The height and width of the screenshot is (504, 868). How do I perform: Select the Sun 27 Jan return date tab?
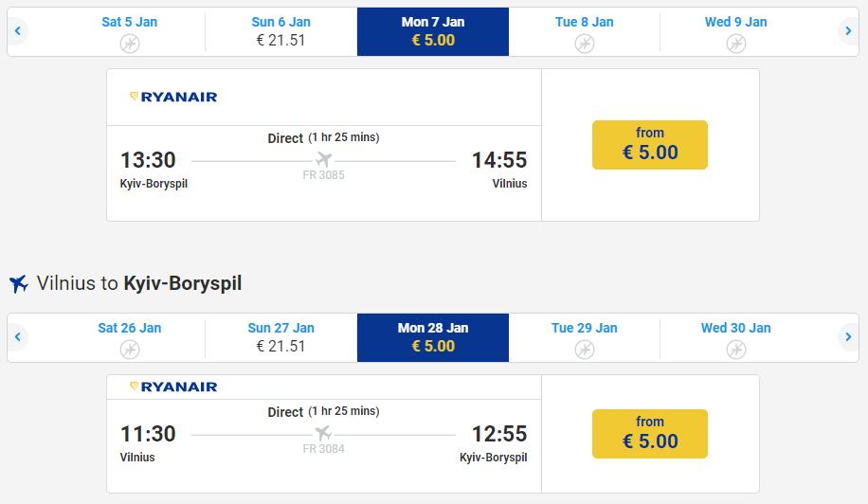pos(281,337)
